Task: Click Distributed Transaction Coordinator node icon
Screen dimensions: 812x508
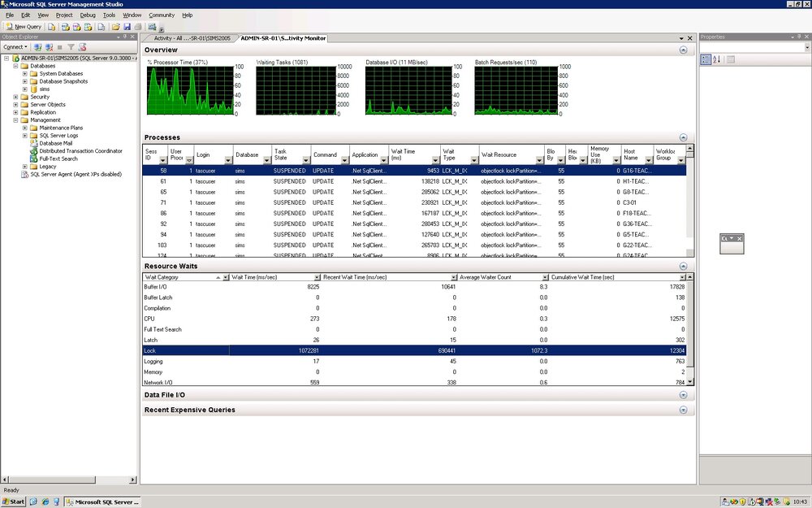Action: tap(33, 151)
